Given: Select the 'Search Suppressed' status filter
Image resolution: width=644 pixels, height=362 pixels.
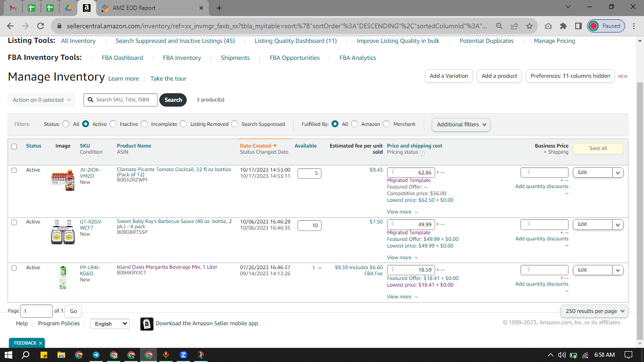Looking at the screenshot, I should coord(235,124).
